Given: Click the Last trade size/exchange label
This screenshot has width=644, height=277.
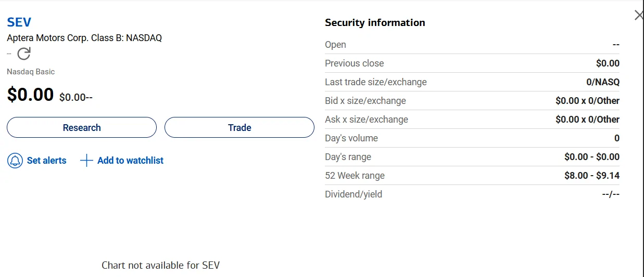Looking at the screenshot, I should coord(375,82).
